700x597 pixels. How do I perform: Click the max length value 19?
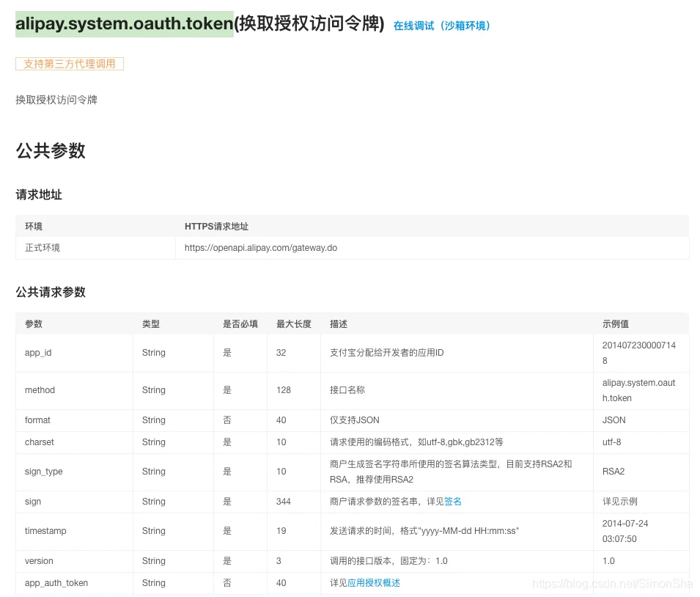[x=281, y=531]
